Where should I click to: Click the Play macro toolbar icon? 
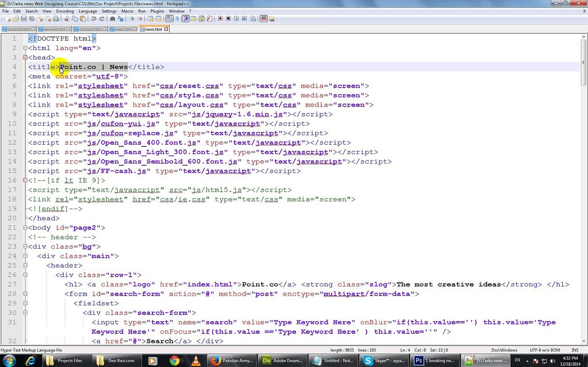tap(236, 18)
